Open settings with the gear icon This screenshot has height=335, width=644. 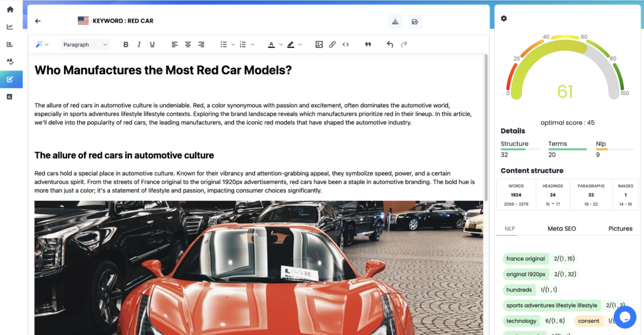pyautogui.click(x=504, y=18)
